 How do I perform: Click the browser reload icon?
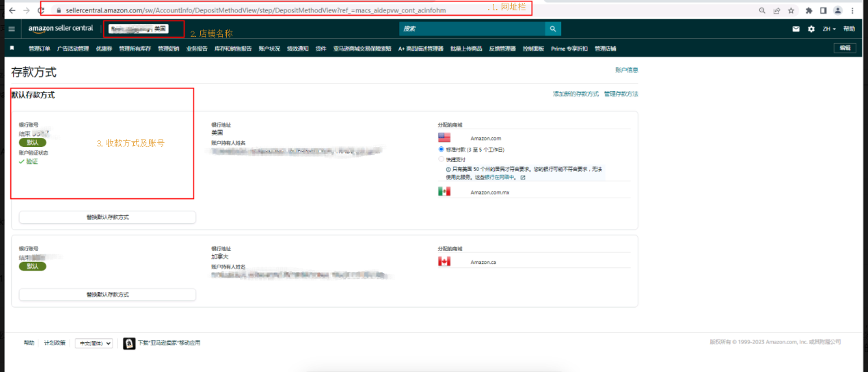tap(41, 11)
